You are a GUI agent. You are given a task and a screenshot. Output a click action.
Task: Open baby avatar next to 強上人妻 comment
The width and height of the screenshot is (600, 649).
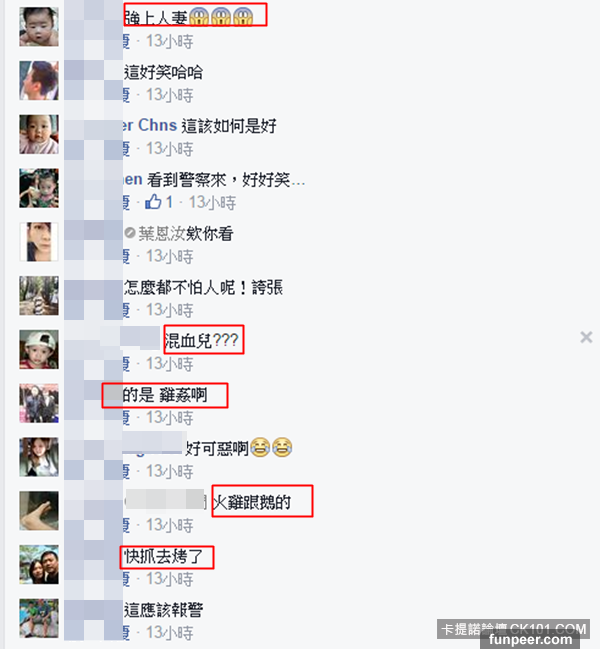pyautogui.click(x=39, y=26)
